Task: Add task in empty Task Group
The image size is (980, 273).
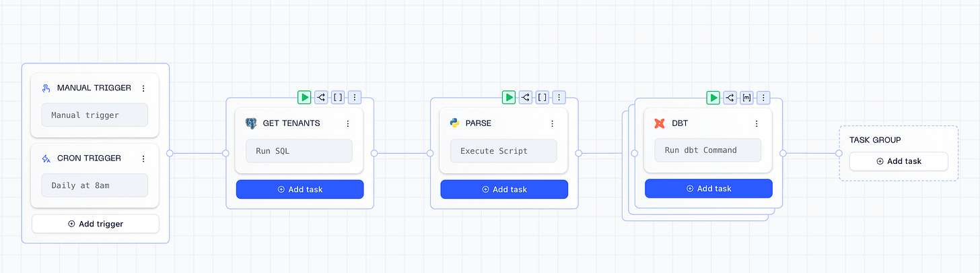Action: 899,161
